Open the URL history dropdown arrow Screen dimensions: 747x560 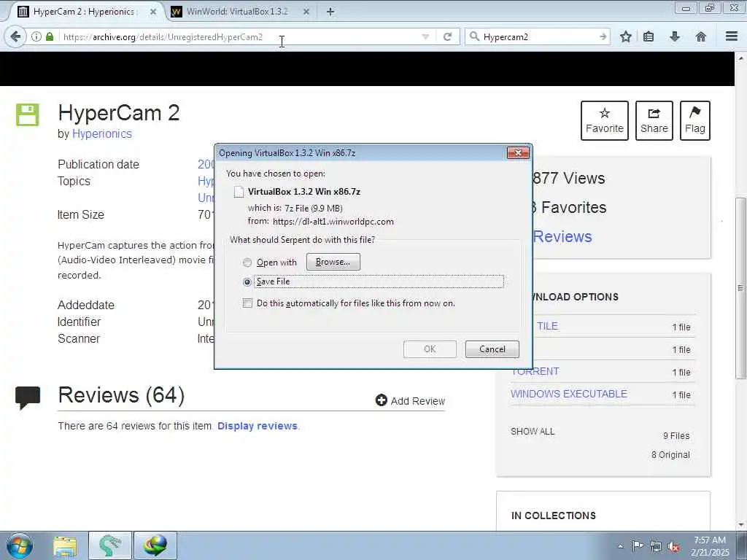tap(425, 36)
